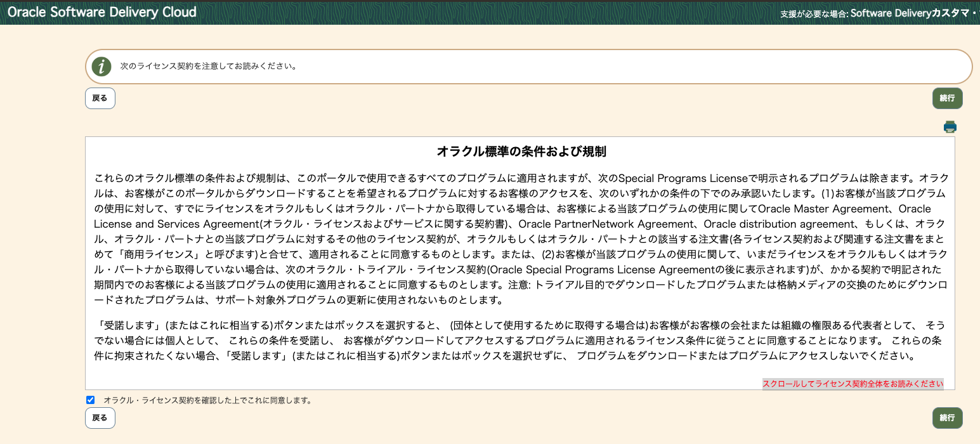The width and height of the screenshot is (980, 444).
Task: Open the Software Delivery customer support link
Action: tap(915, 13)
